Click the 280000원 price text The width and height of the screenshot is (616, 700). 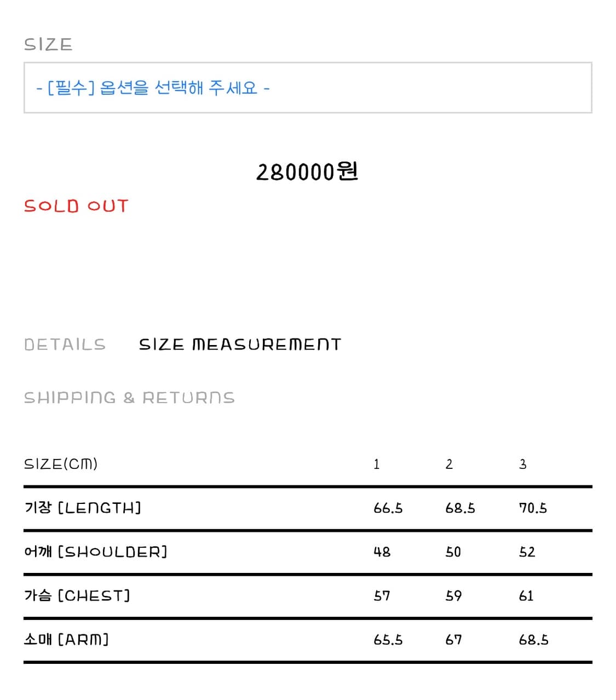(x=307, y=171)
